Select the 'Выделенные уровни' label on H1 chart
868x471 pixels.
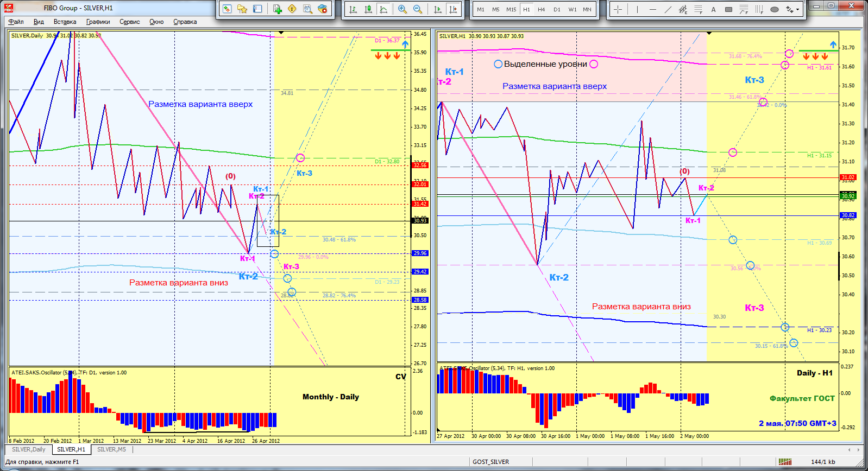coord(545,64)
